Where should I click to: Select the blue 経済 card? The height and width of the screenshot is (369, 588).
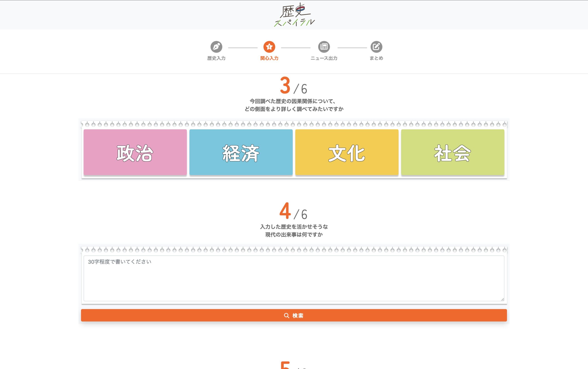coord(241,152)
